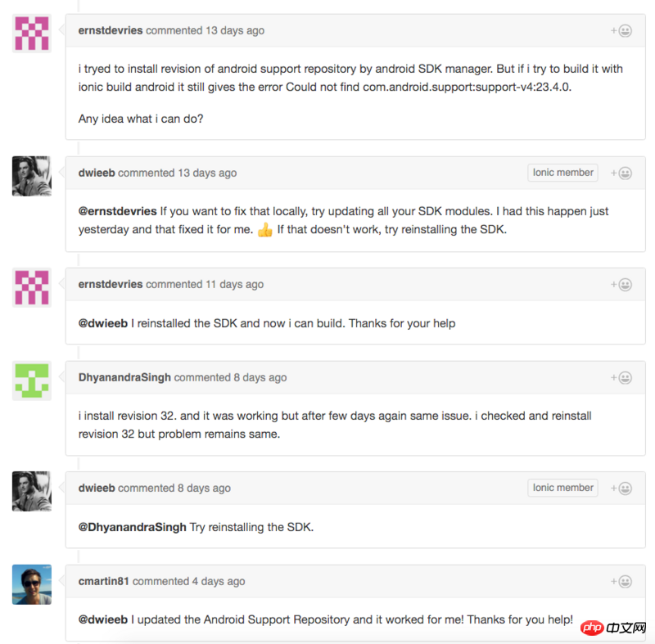The image size is (655, 644).
Task: Add reaction to ernstdevries' 11 days ago comment
Action: tap(621, 285)
